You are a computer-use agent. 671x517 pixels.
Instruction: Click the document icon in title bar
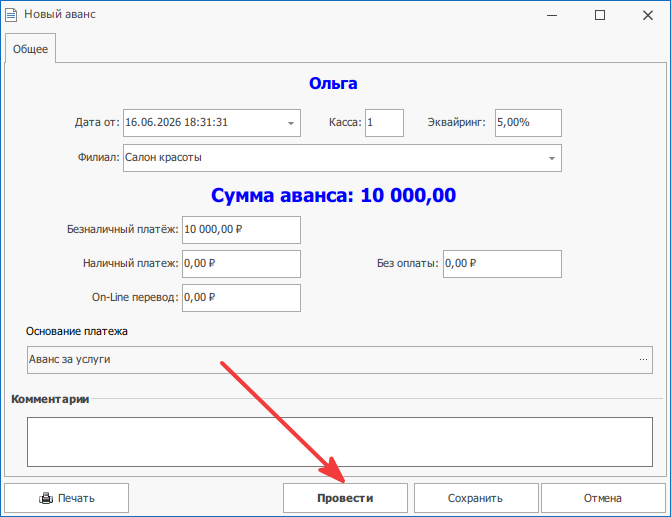tap(11, 15)
